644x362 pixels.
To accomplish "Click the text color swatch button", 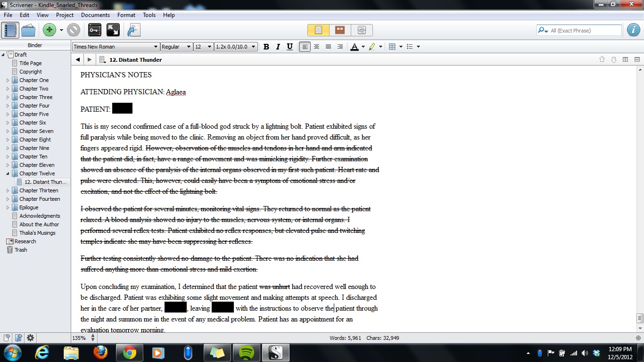I will (x=355, y=47).
